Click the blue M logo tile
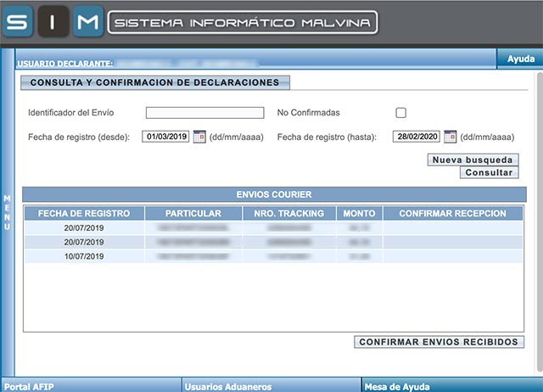Viewport: 543px width, 392px height. [x=88, y=21]
